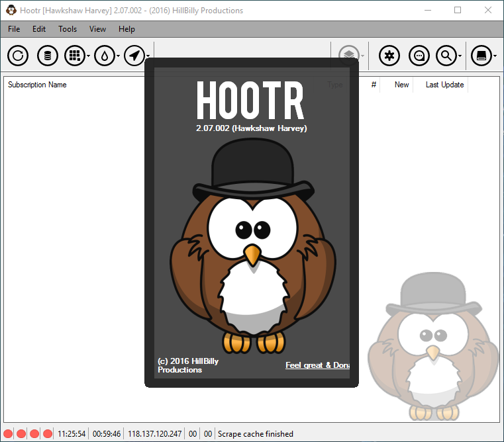Viewport: 504px width, 442px height.
Task: Open the Edit menu
Action: point(39,29)
